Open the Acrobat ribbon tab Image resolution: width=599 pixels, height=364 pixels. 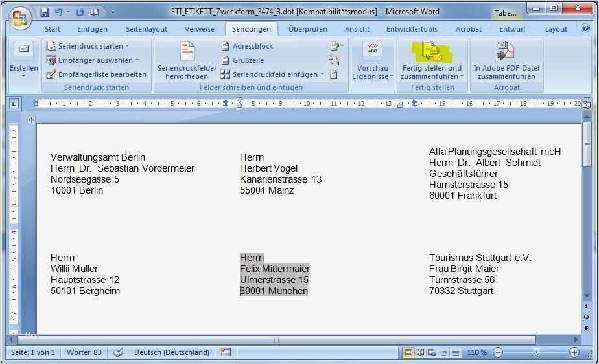click(468, 29)
